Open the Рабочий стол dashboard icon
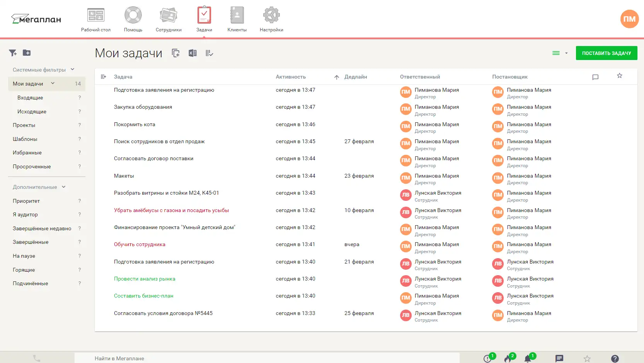Screen dimensions: 644x363 click(96, 15)
